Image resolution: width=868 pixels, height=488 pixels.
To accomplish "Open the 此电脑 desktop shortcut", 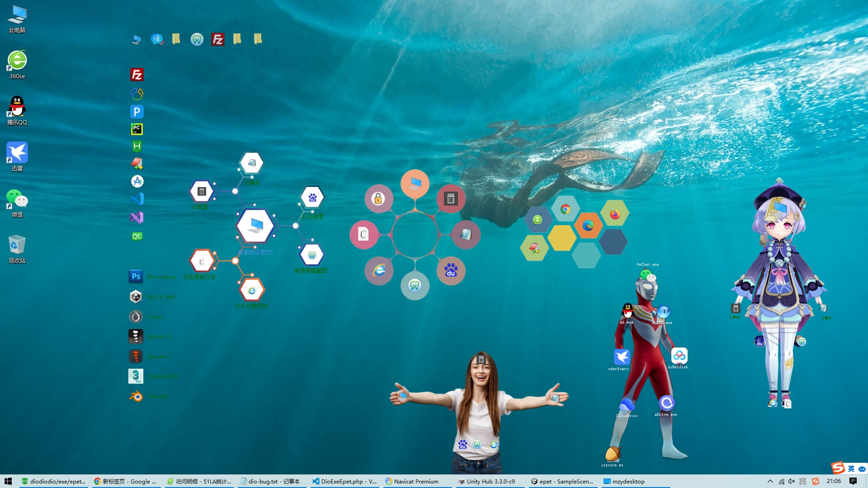I will click(17, 19).
